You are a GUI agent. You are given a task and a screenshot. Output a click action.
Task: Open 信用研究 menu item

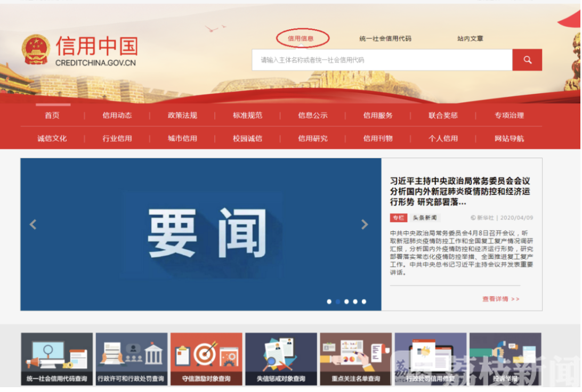click(x=313, y=138)
